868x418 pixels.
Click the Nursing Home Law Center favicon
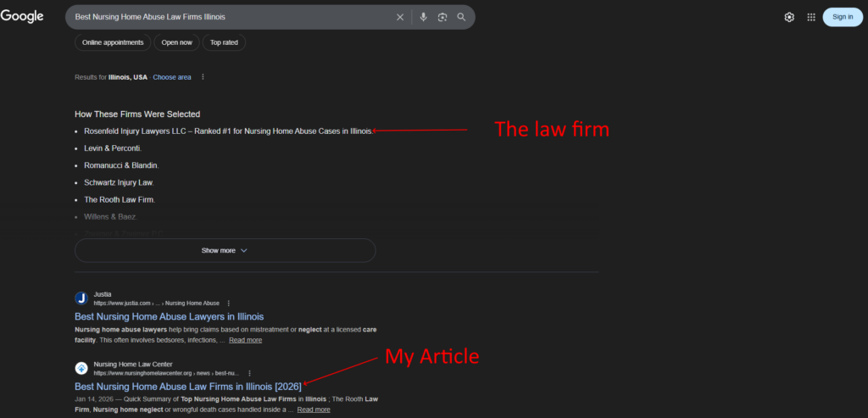pos(81,368)
